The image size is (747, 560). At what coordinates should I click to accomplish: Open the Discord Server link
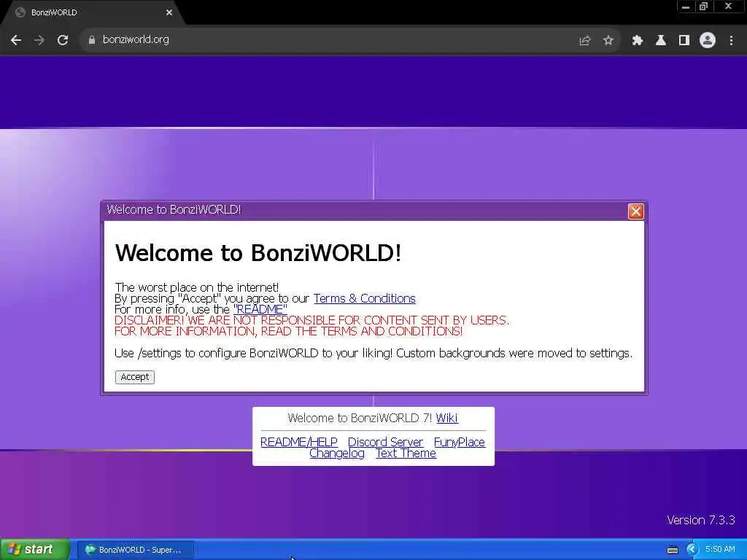[385, 442]
